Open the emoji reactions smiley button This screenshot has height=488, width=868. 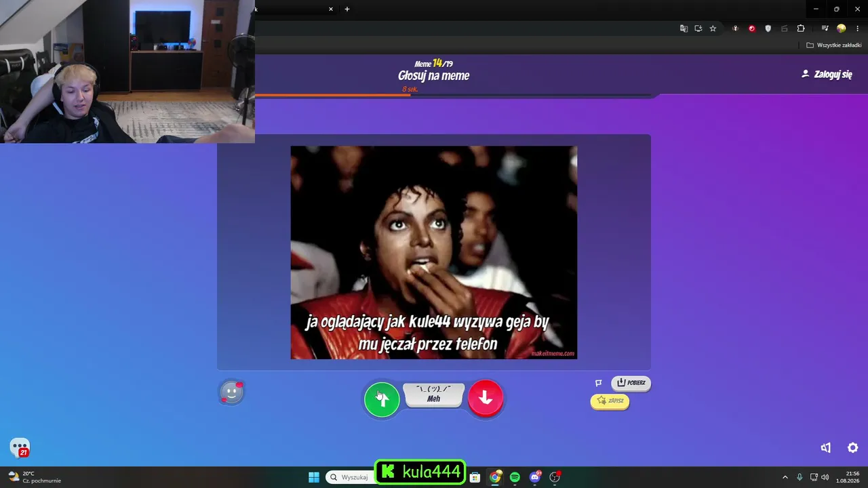point(231,392)
